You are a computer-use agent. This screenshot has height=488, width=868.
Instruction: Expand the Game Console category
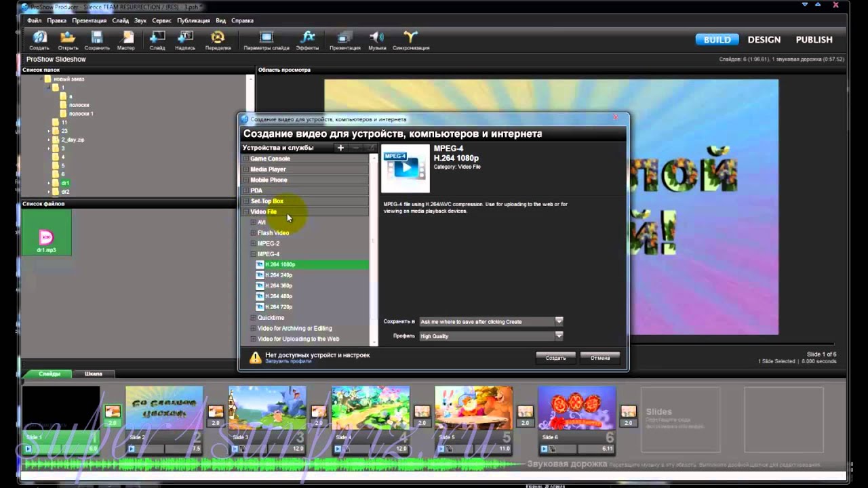[x=246, y=159]
